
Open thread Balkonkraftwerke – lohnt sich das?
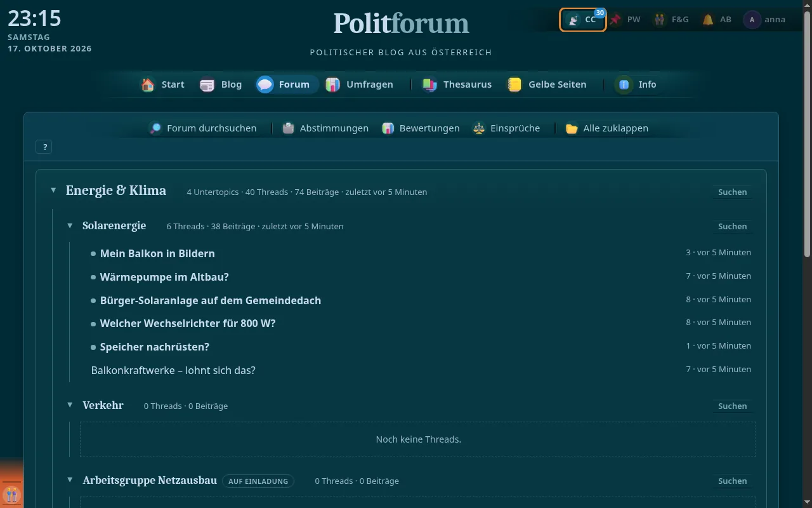tap(173, 370)
